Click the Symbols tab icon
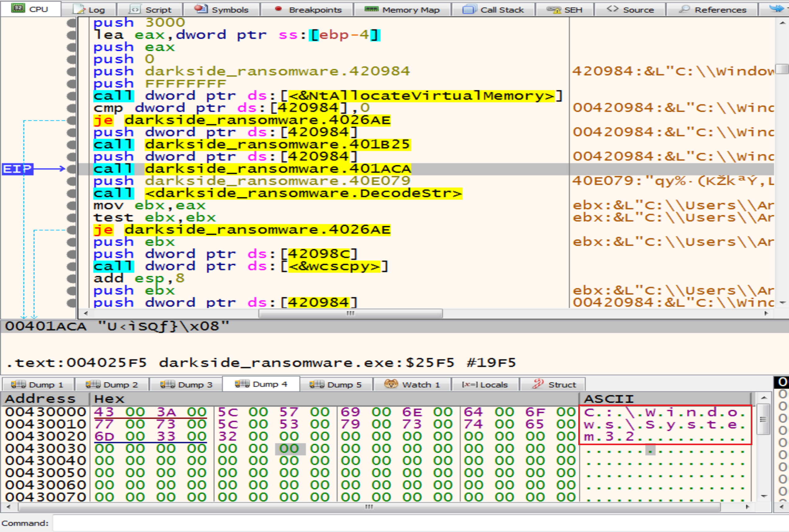 (x=201, y=9)
